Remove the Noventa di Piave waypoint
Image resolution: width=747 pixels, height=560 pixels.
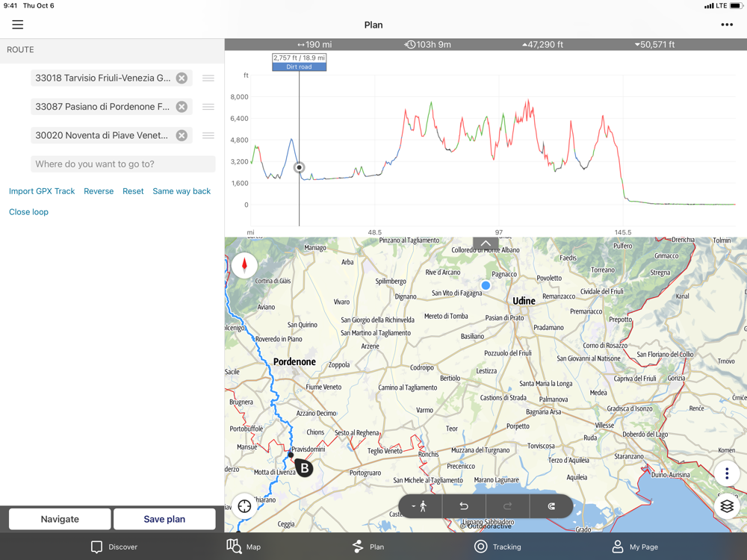[x=182, y=135]
